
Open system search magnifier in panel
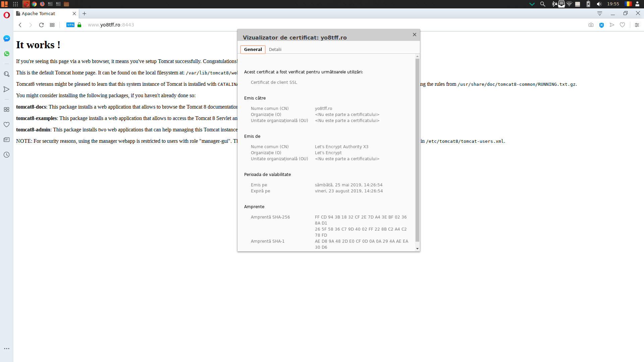pos(543,4)
